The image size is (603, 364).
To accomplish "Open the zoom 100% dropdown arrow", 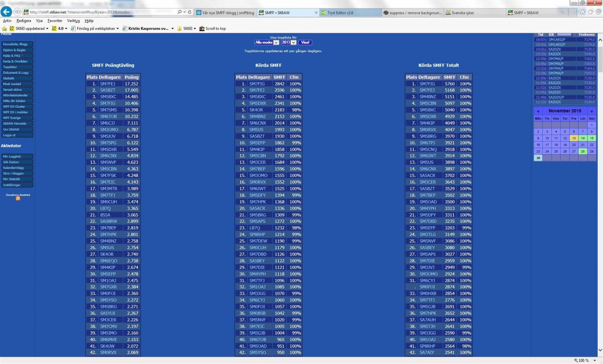I will [x=595, y=361].
